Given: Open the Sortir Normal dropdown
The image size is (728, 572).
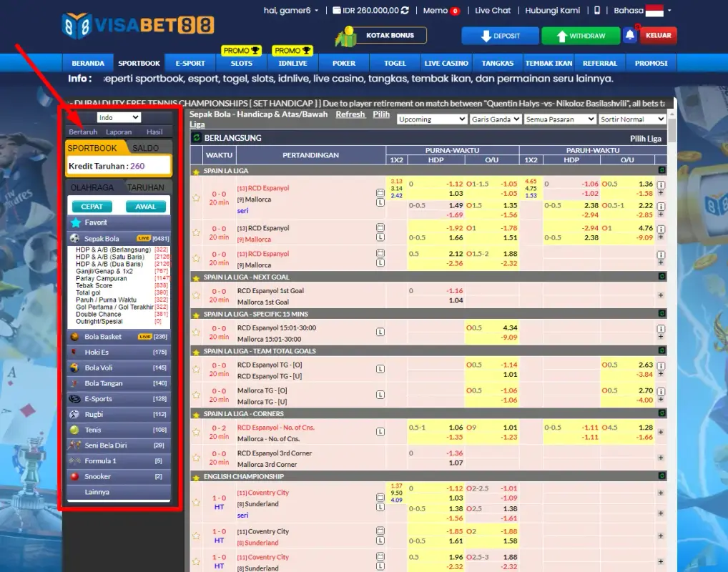Looking at the screenshot, I should 632,119.
